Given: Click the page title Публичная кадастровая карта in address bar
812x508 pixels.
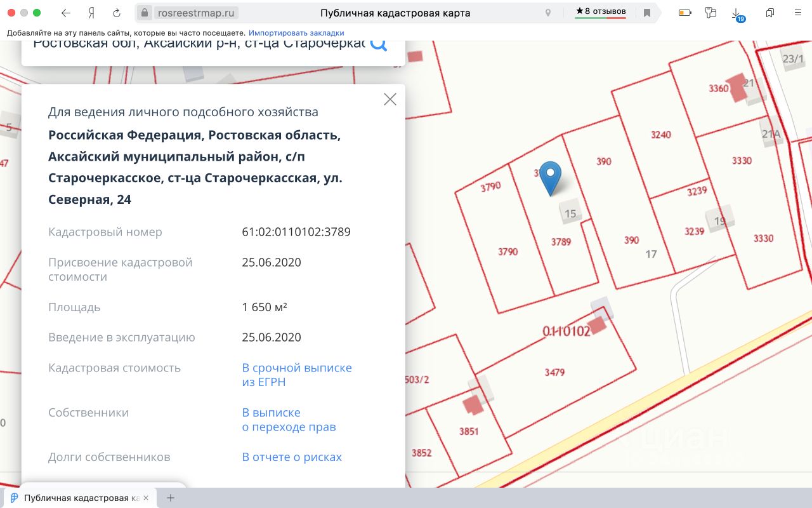Looking at the screenshot, I should pyautogui.click(x=395, y=13).
